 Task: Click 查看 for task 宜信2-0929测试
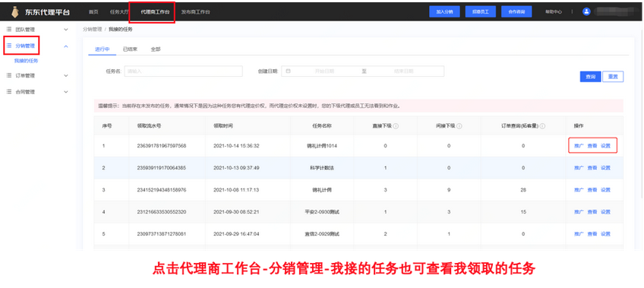click(592, 234)
